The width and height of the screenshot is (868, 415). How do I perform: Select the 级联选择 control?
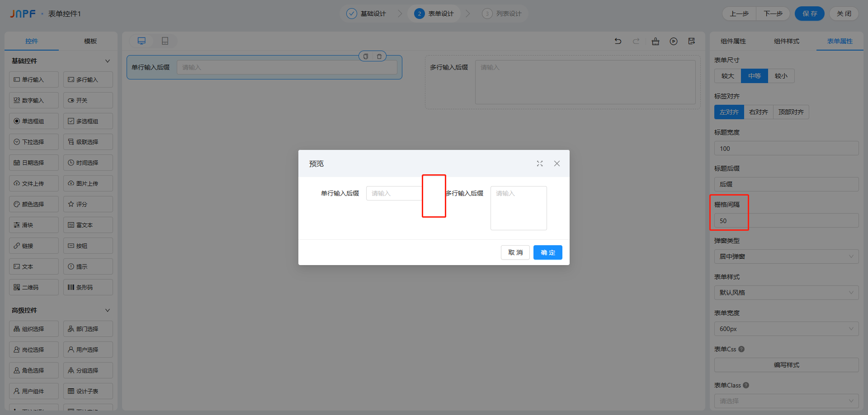point(88,142)
